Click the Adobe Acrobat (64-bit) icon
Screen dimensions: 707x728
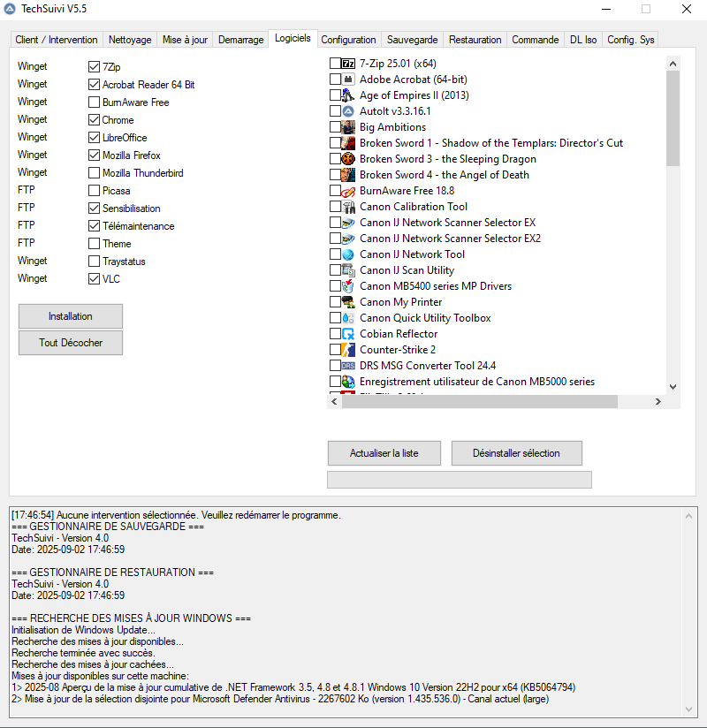[x=346, y=80]
